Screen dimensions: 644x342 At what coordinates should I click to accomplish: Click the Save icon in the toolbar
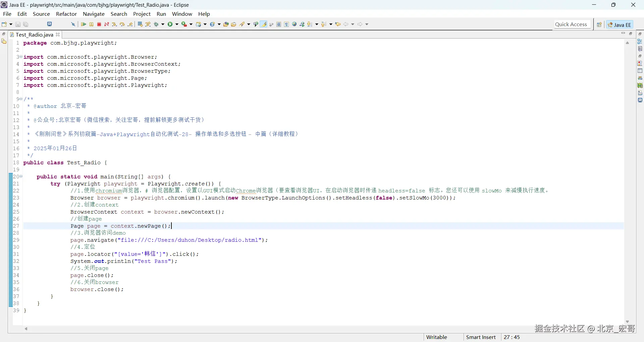[x=18, y=24]
